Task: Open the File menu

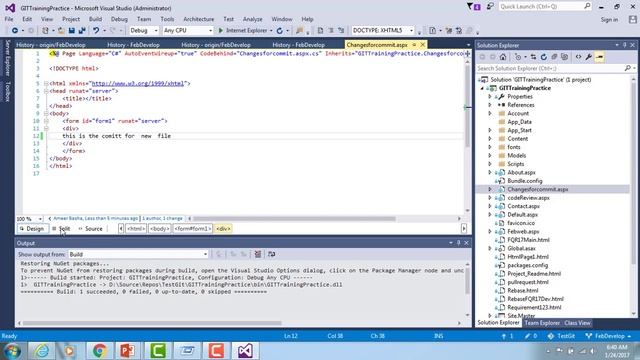Action: point(9,19)
